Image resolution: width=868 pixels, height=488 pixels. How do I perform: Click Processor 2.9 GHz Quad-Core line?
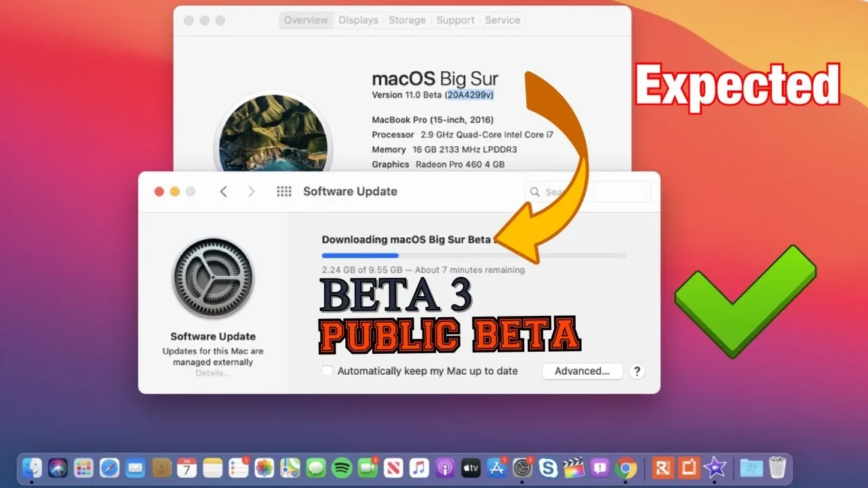coord(462,135)
